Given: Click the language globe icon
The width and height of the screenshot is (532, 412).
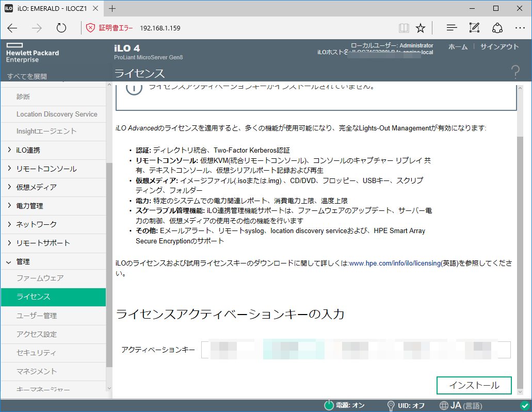Looking at the screenshot, I should tap(444, 405).
